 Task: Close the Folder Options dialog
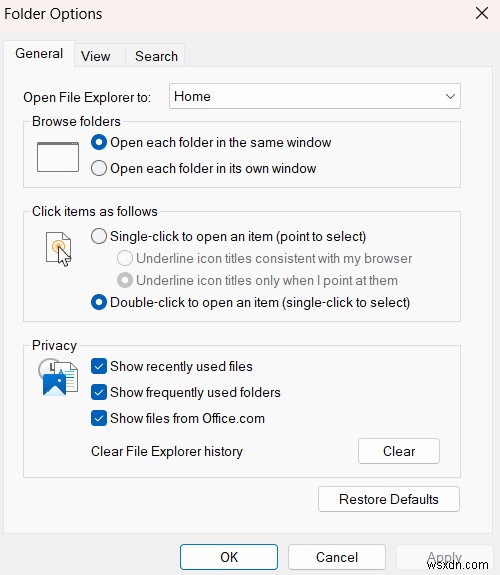tap(482, 14)
